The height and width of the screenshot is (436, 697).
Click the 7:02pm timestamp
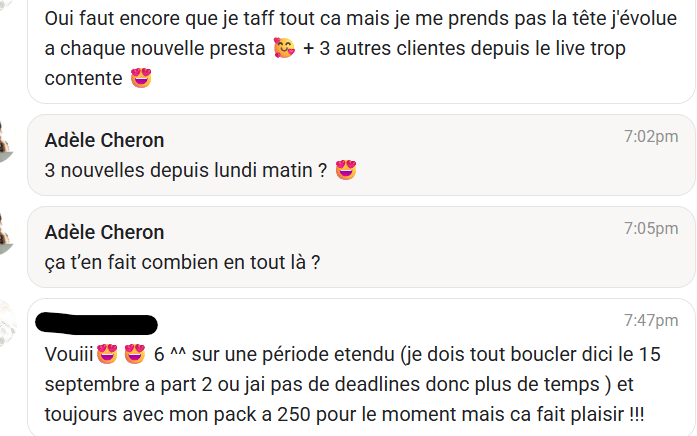coord(651,136)
